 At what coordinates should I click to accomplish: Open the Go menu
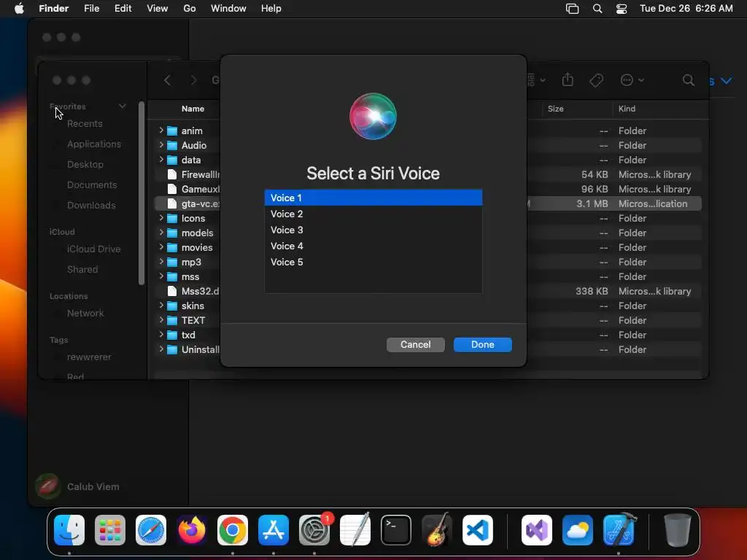pos(190,9)
